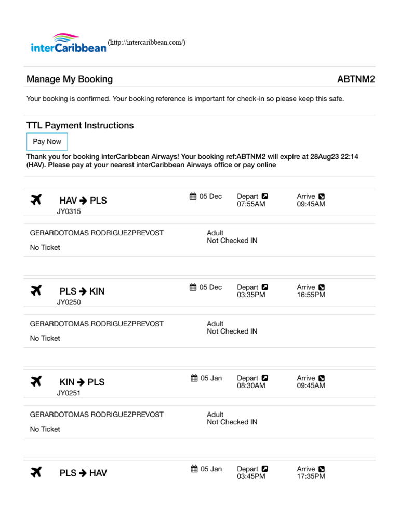Click airplane icon for KIN to PLS flight
This screenshot has height=532, width=399.
pyautogui.click(x=36, y=382)
